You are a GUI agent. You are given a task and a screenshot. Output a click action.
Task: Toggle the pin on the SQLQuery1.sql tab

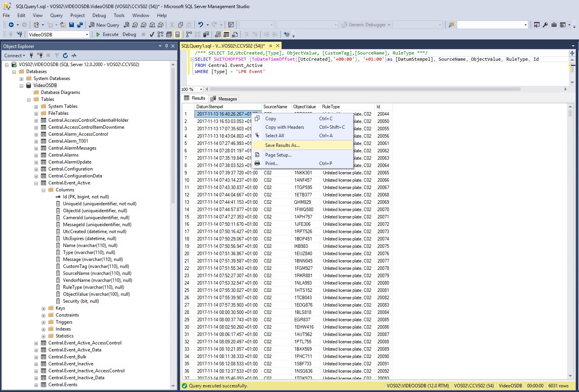coord(271,46)
